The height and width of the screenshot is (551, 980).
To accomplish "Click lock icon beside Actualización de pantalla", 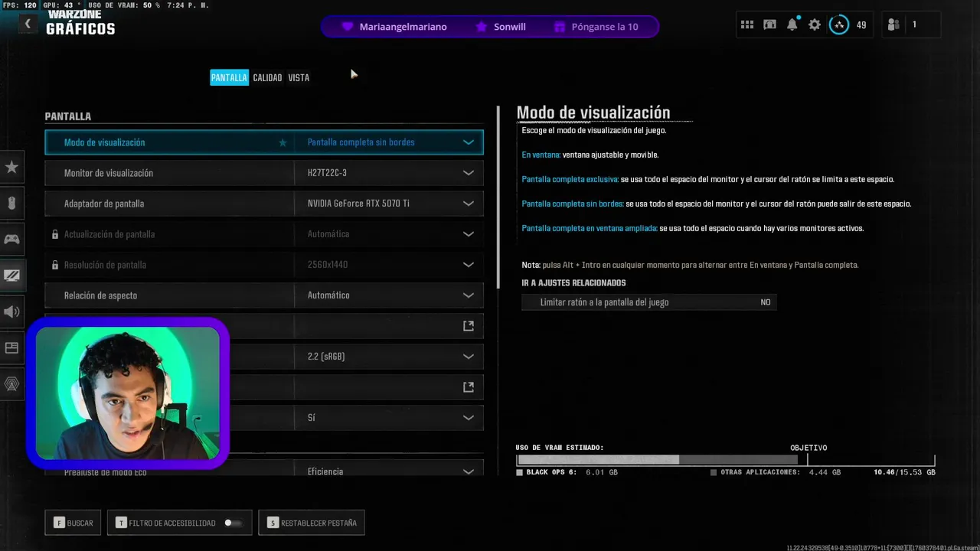I will tap(55, 234).
